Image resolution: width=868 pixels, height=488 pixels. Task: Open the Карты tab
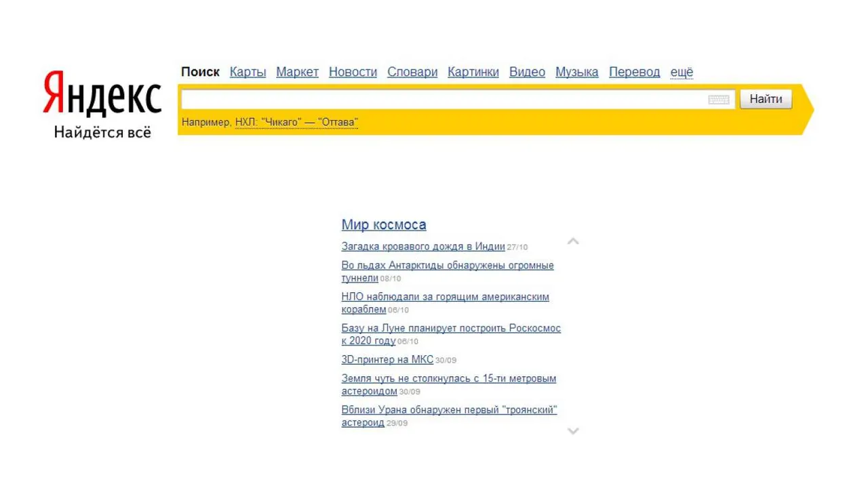pyautogui.click(x=248, y=72)
